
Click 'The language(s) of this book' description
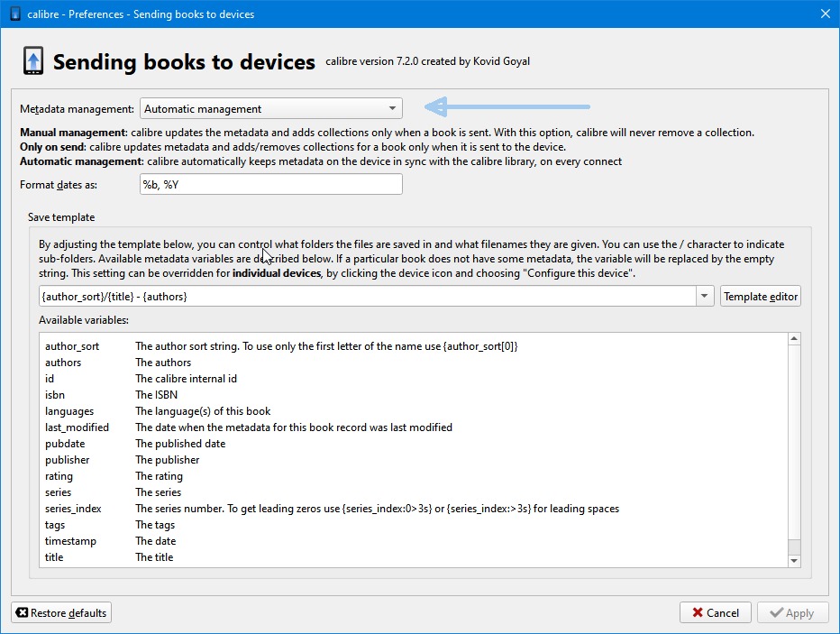tap(203, 411)
